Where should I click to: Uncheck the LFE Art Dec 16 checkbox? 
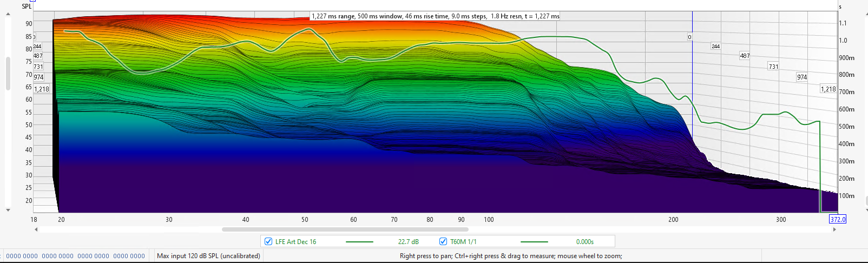268,242
